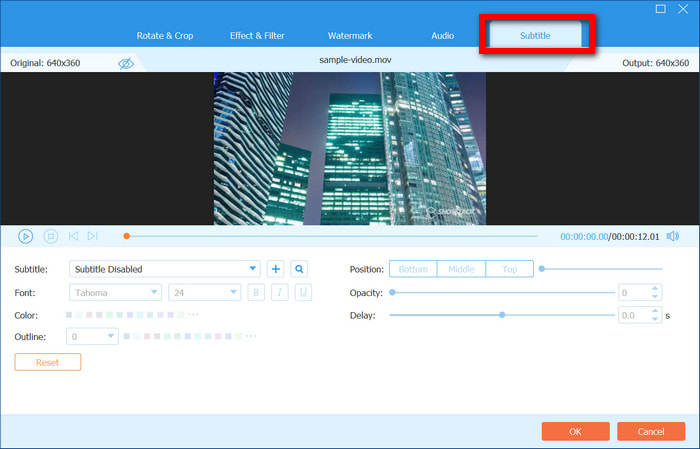Stop the video playback

tap(50, 236)
